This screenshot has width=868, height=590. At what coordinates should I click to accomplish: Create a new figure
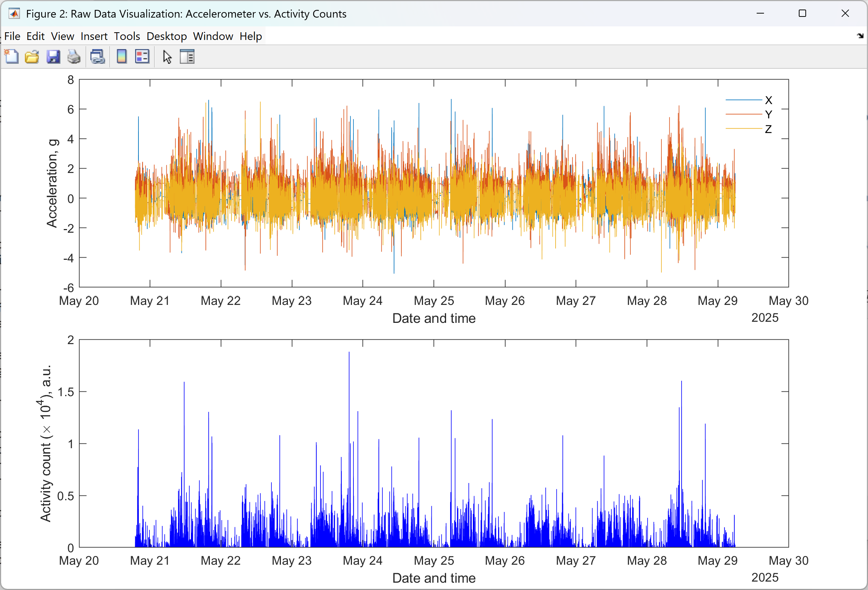pos(12,56)
